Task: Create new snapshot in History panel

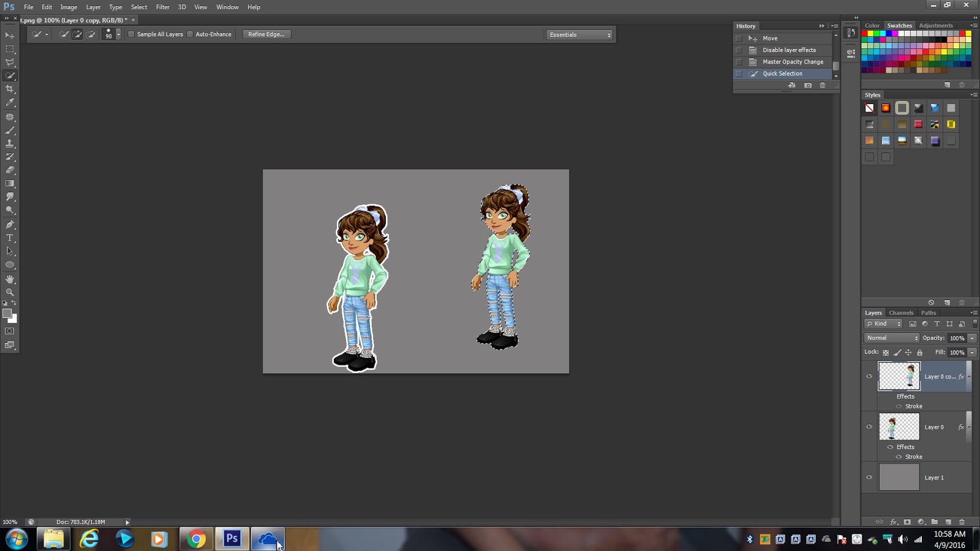Action: pyautogui.click(x=808, y=86)
